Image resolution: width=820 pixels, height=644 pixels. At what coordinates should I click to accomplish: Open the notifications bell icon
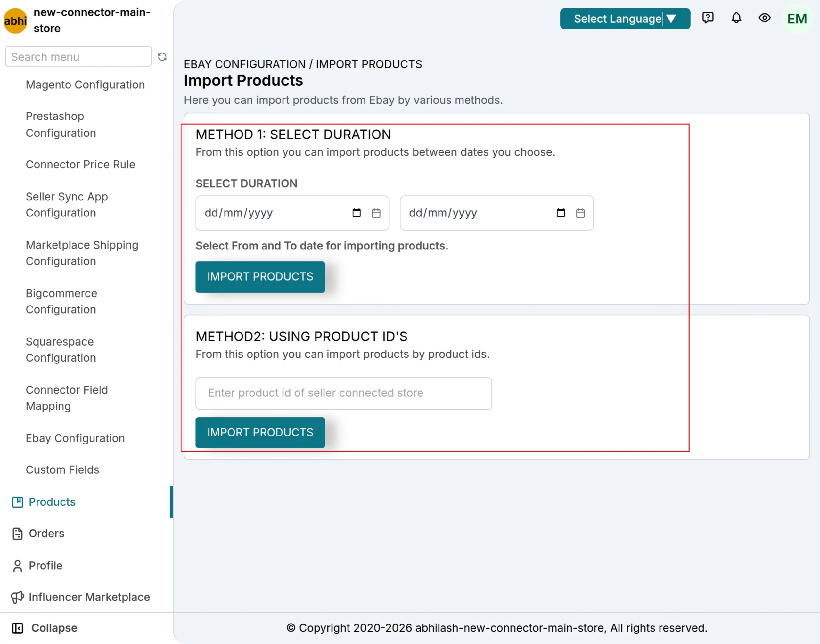(736, 18)
